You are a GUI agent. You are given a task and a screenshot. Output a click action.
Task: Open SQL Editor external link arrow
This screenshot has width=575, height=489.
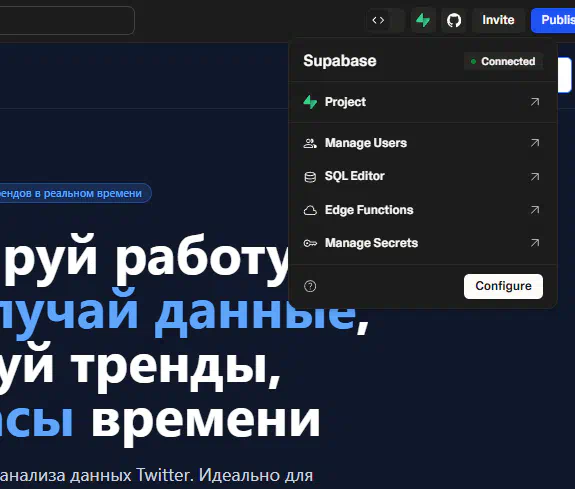tap(535, 177)
